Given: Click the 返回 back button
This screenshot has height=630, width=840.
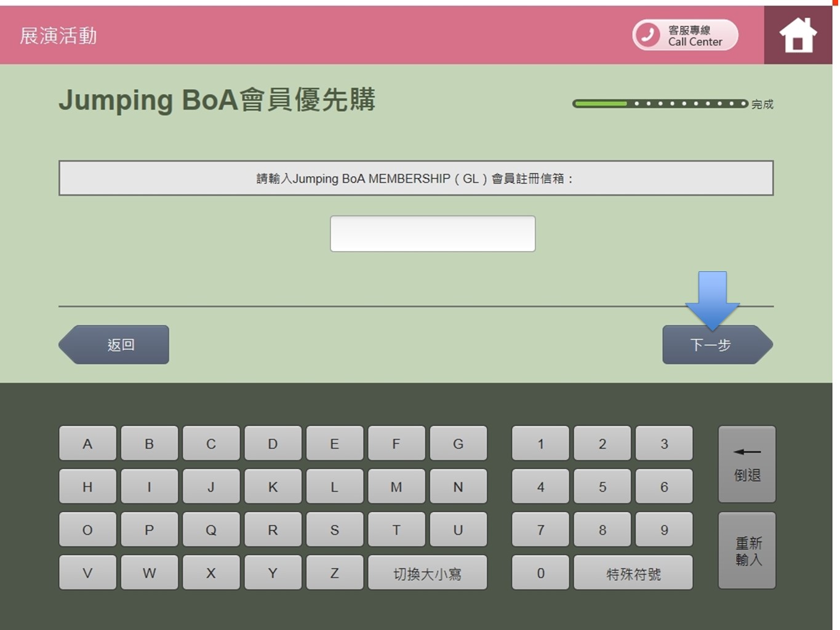Looking at the screenshot, I should 114,345.
